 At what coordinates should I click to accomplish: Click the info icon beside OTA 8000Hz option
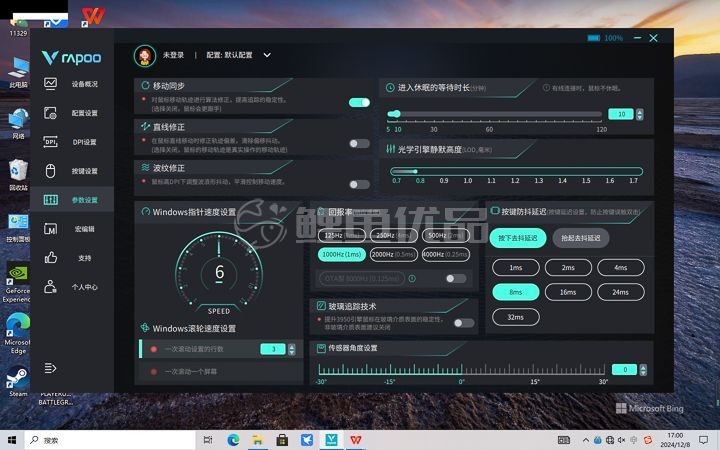tap(412, 278)
